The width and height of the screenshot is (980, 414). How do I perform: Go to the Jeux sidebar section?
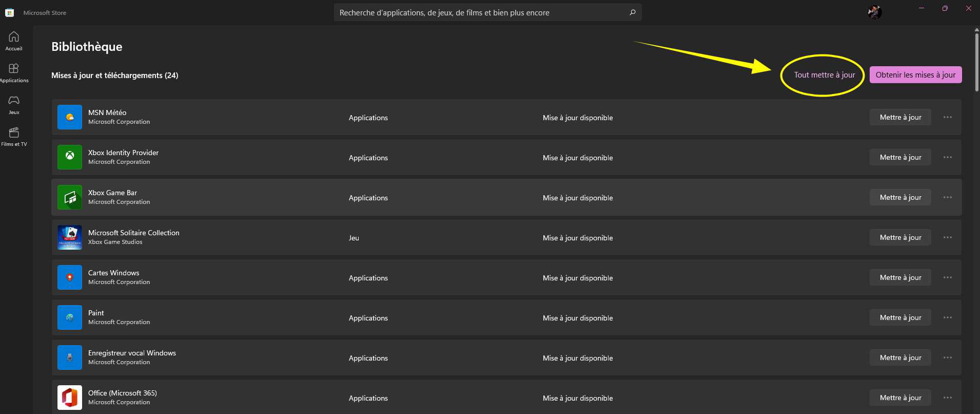[14, 105]
